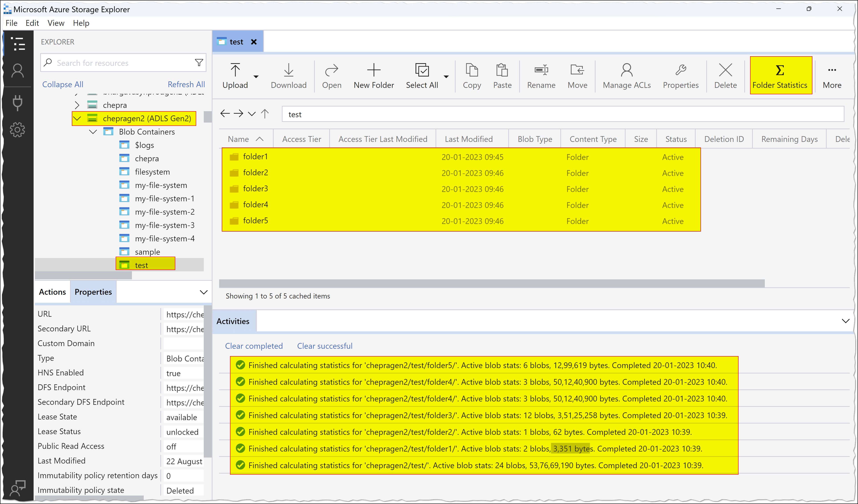This screenshot has width=858, height=504.
Task: Select the $logs container
Action: (144, 145)
